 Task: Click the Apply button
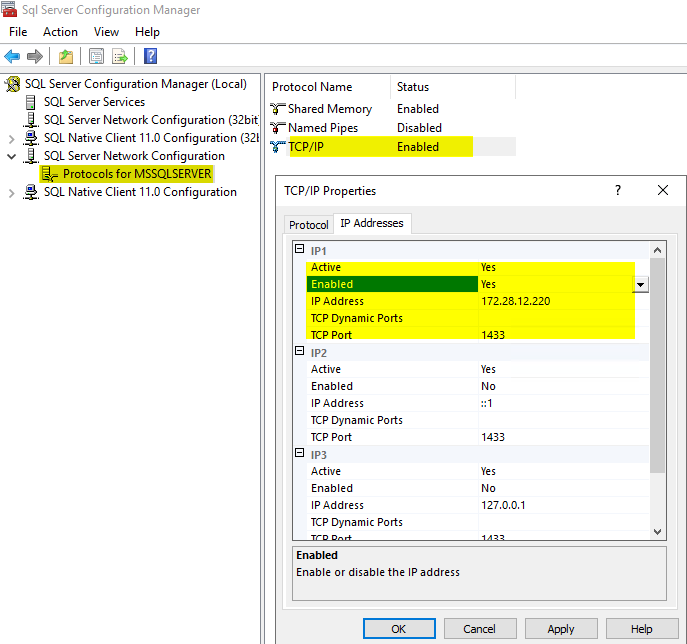pos(560,629)
